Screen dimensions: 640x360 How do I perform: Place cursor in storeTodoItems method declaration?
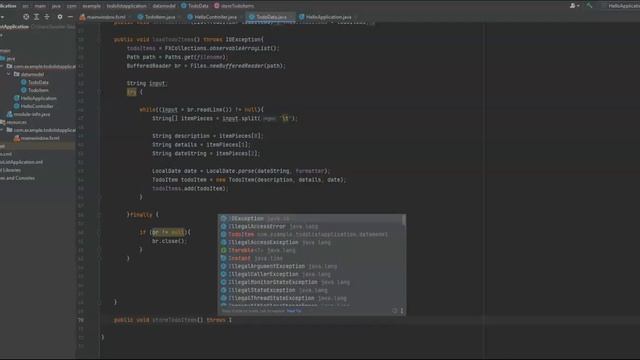coord(173,320)
